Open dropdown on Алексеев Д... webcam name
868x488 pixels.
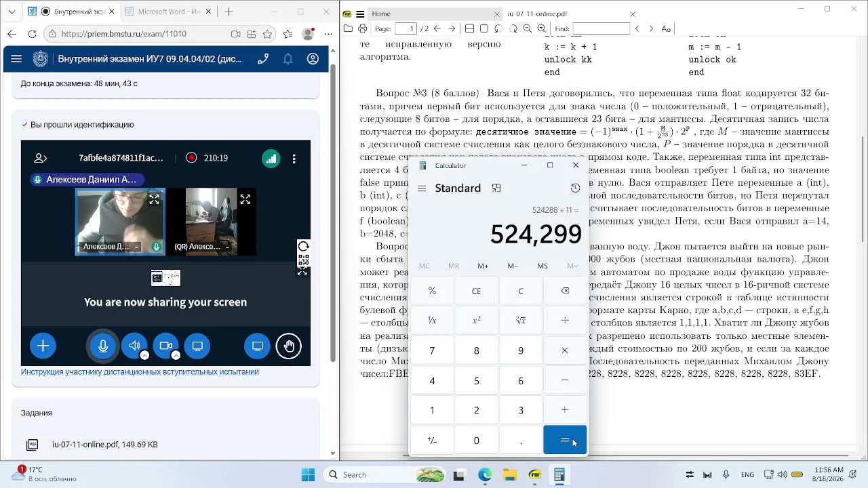coord(136,247)
